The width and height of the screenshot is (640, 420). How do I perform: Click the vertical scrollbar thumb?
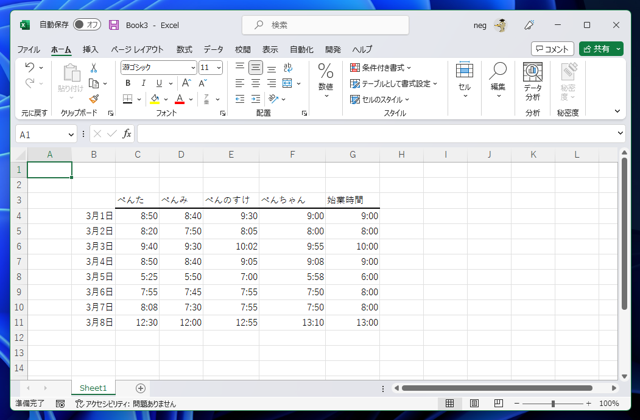[624, 233]
